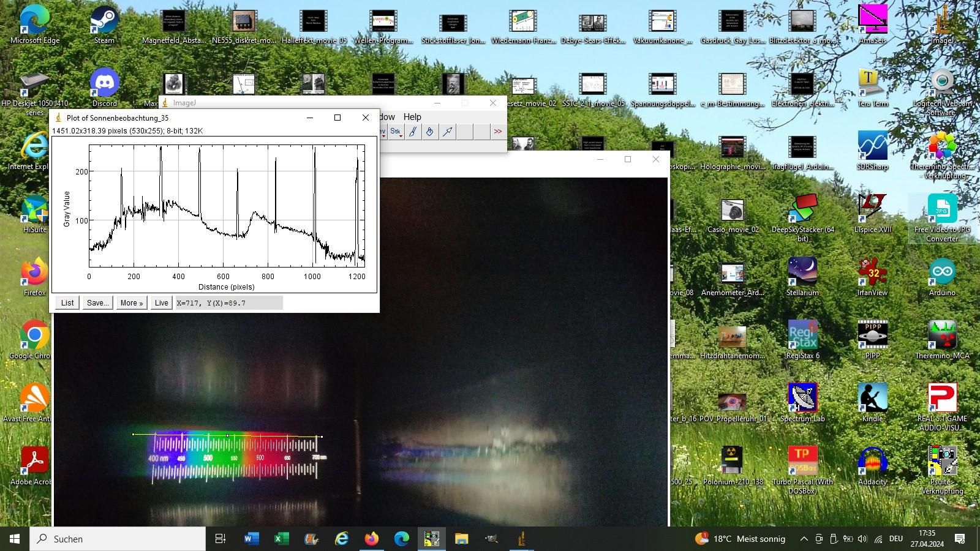This screenshot has width=980, height=551.
Task: Click the coordinates readout X=717, Y(X)=89.7
Action: tap(229, 302)
